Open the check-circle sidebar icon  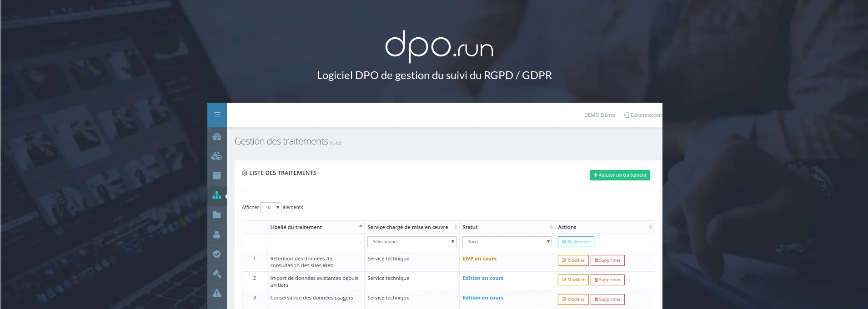[217, 254]
